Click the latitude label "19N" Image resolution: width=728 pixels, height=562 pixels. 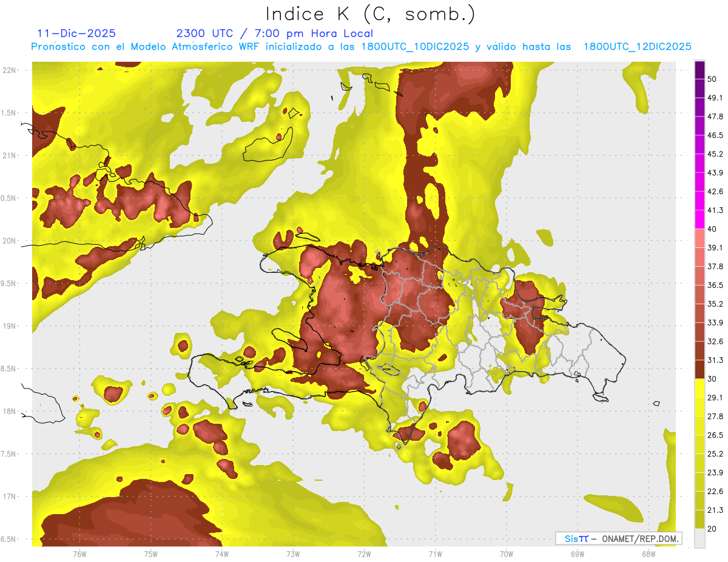[10, 326]
